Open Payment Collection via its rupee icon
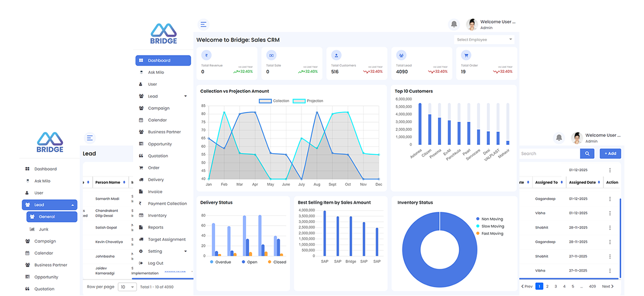644x296 pixels. tap(141, 204)
